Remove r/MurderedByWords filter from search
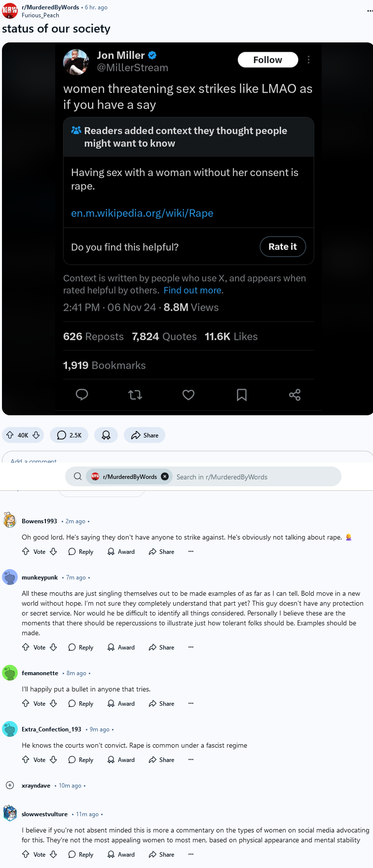The image size is (373, 868). [165, 476]
